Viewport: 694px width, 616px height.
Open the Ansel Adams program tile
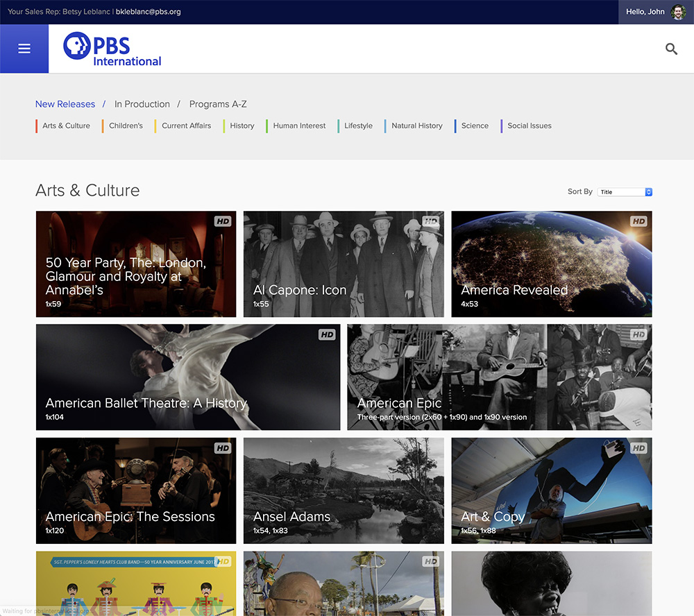click(344, 490)
